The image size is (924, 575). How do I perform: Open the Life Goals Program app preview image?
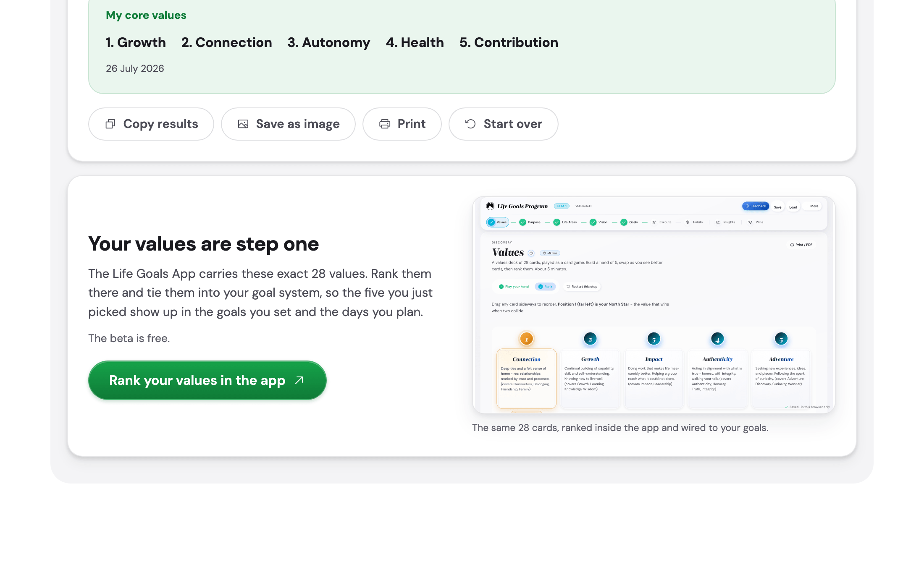(654, 305)
